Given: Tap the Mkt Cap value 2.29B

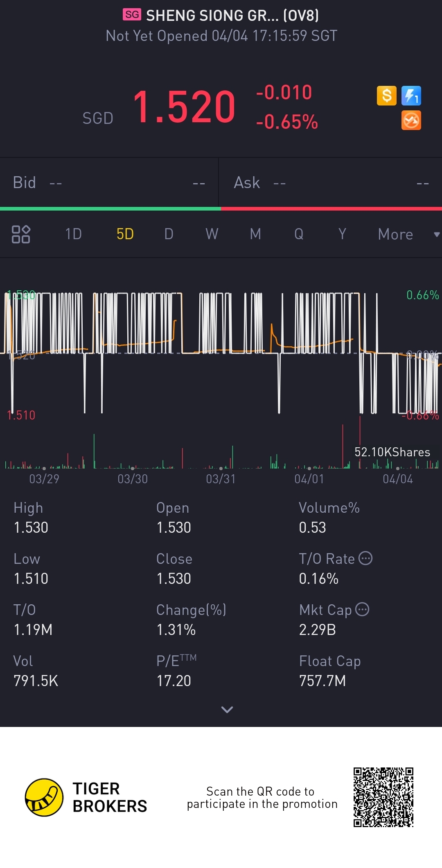Looking at the screenshot, I should [x=318, y=630].
